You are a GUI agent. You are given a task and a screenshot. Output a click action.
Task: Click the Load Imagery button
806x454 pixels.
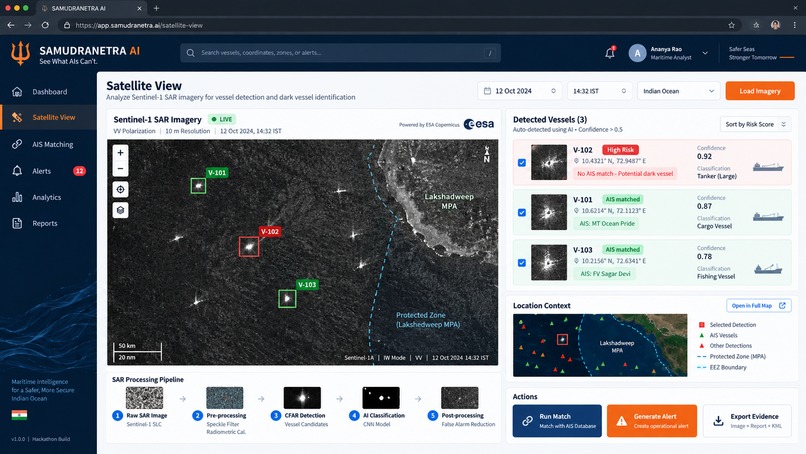(760, 91)
